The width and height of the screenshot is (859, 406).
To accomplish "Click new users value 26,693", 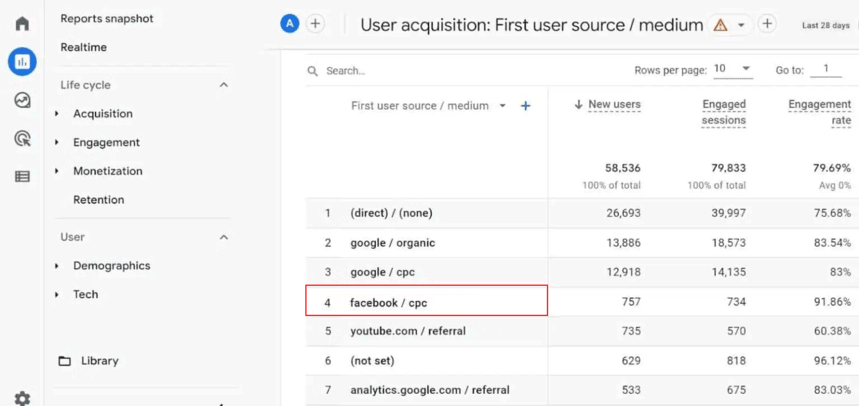I will tap(623, 213).
